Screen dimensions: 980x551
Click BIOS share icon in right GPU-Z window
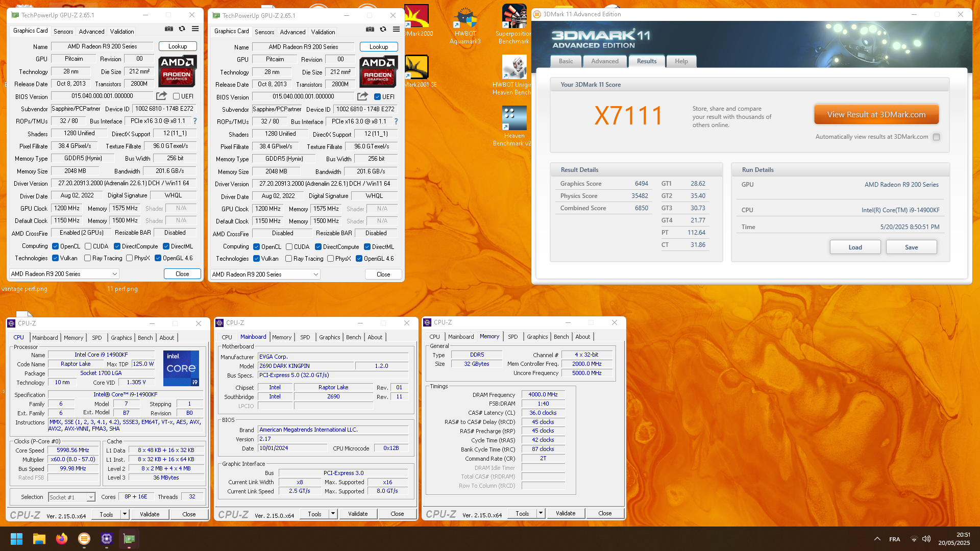pyautogui.click(x=362, y=96)
